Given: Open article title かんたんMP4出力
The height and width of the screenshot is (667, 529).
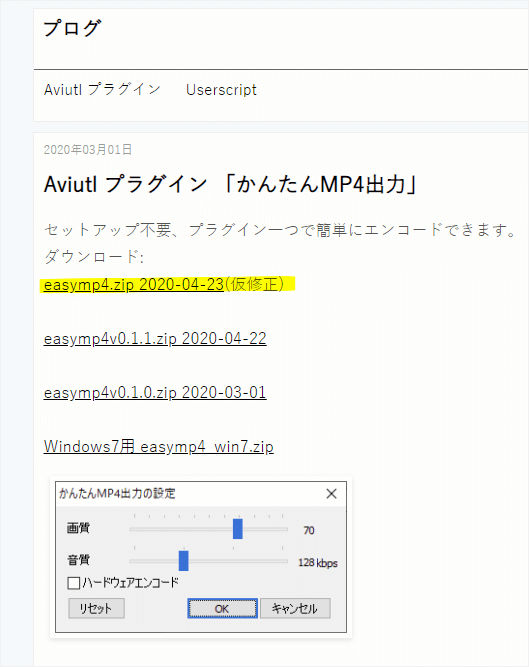Looking at the screenshot, I should coord(231,185).
